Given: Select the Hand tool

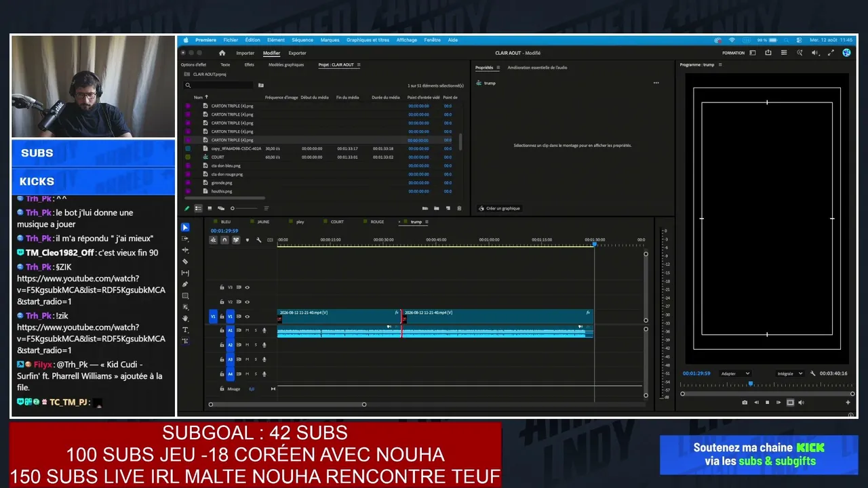Looking at the screenshot, I should 185,318.
